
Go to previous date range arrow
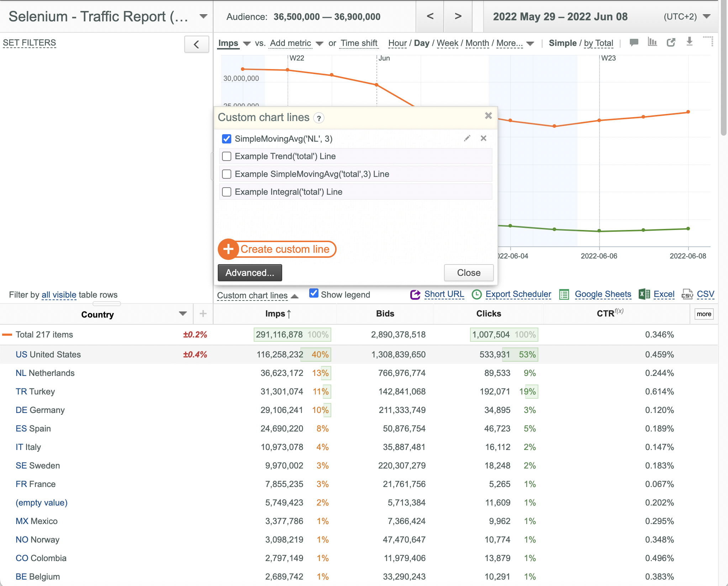(430, 16)
